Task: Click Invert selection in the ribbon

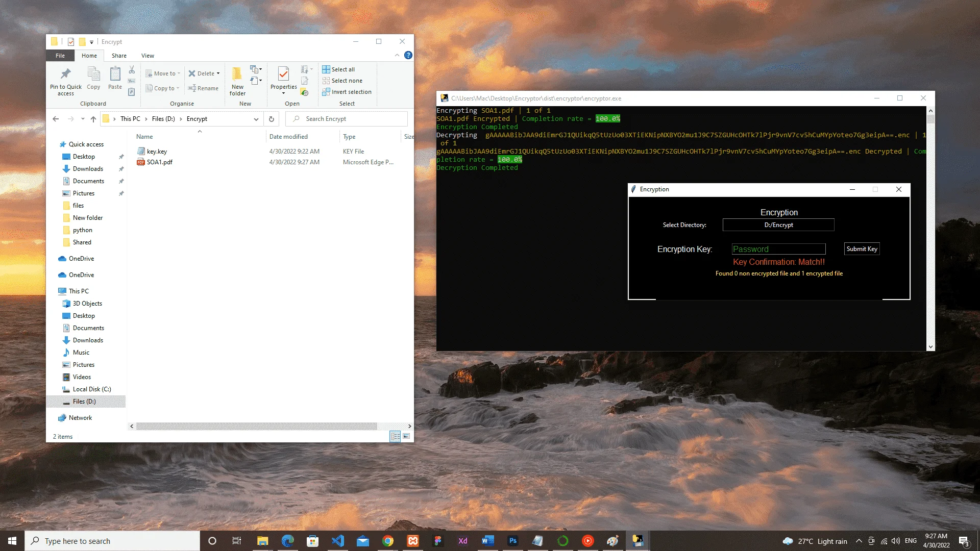Action: coord(347,92)
